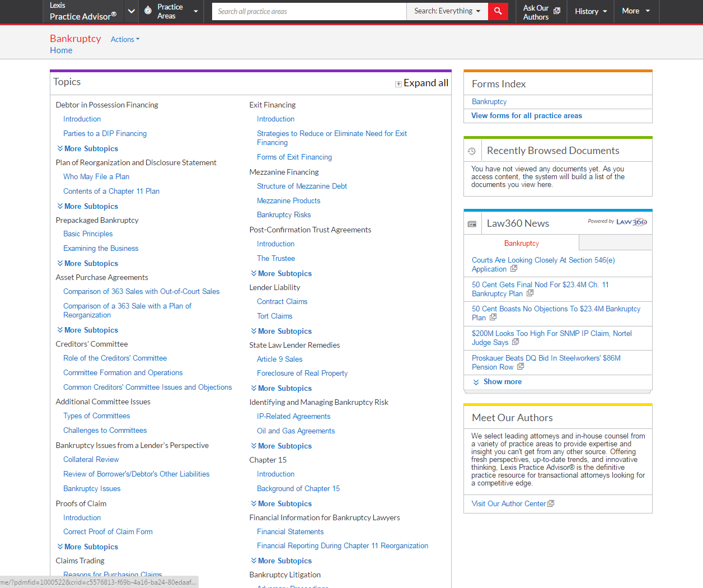This screenshot has height=588, width=703.
Task: Click external icon next to Visit Our Author Center
Action: [x=551, y=503]
